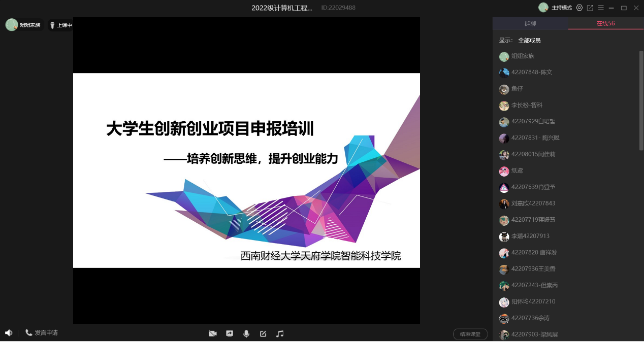Click the 上课中 class status indicator
644x342 pixels.
(61, 25)
